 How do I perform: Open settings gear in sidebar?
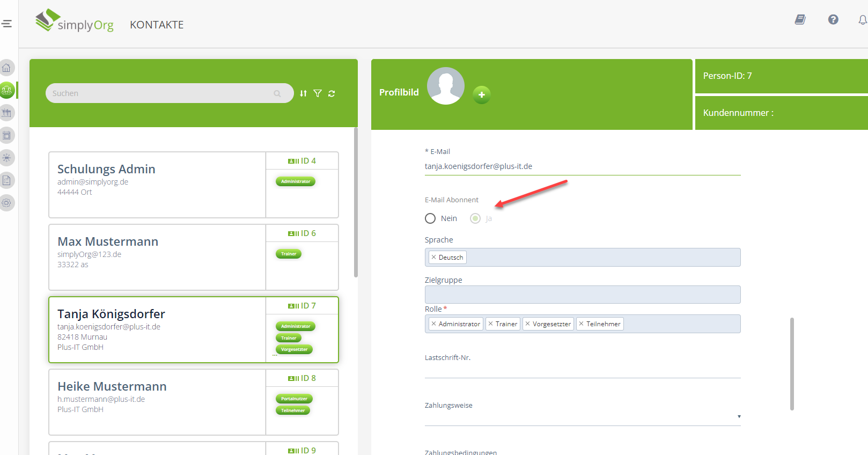[x=6, y=203]
